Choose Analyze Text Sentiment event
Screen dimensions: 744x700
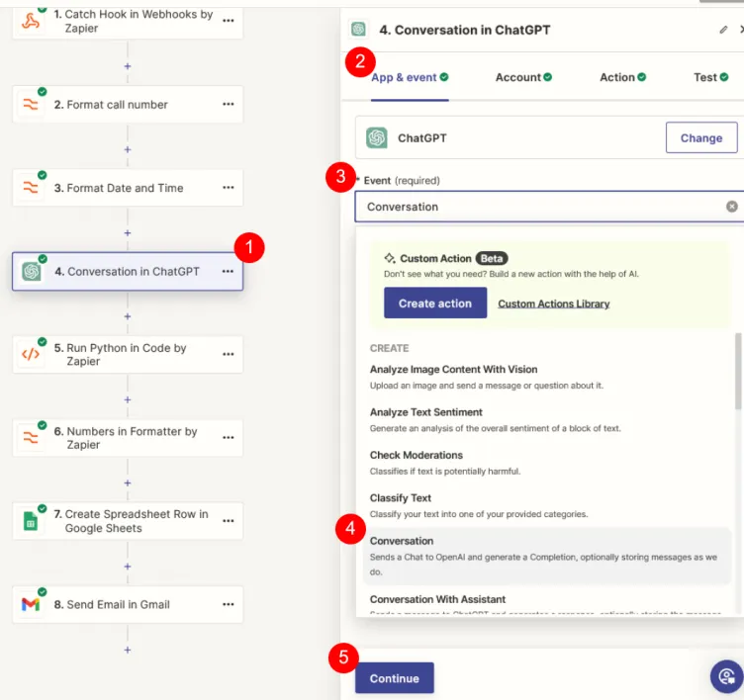[x=546, y=420]
